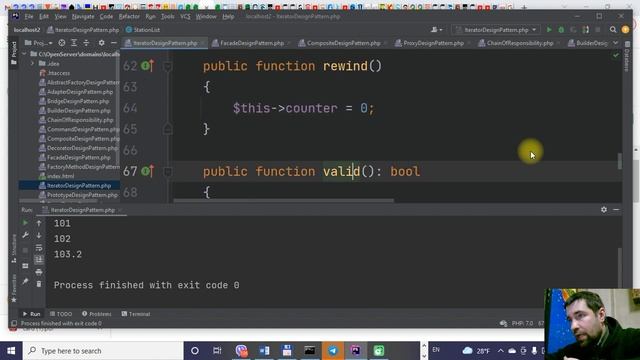This screenshot has height=360, width=640.
Task: Open the user account icon in the navigation bar
Action: point(436,30)
